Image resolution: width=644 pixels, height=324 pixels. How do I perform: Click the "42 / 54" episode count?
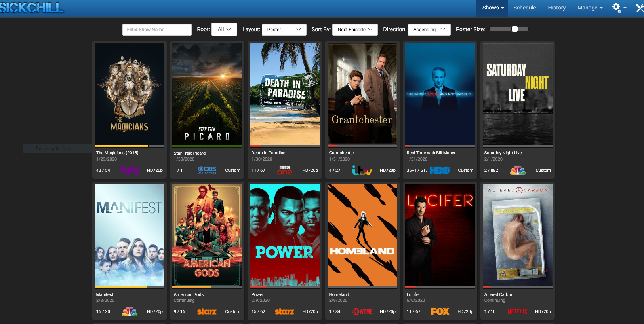point(103,170)
